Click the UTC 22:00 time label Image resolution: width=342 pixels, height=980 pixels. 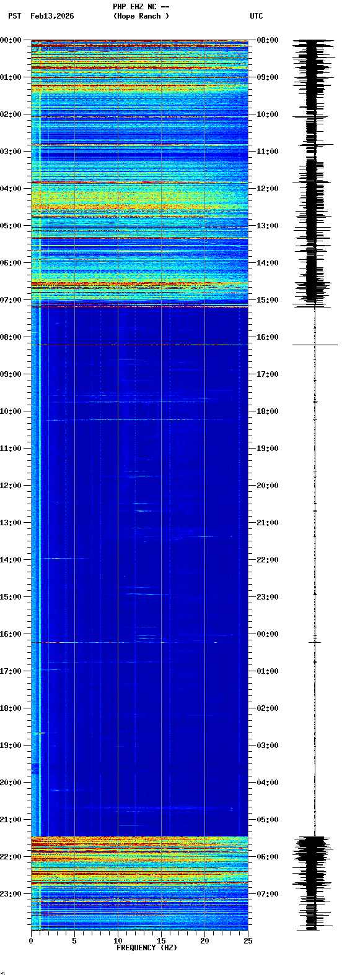pyautogui.click(x=268, y=560)
